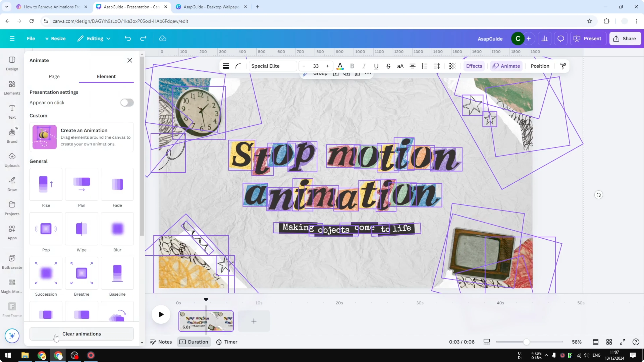
Task: Open the transparency settings icon
Action: (x=453, y=66)
